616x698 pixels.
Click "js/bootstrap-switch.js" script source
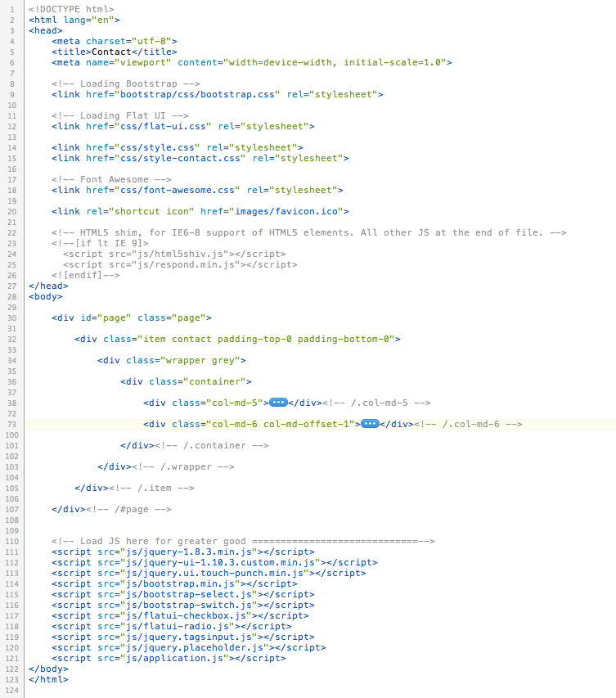189,606
